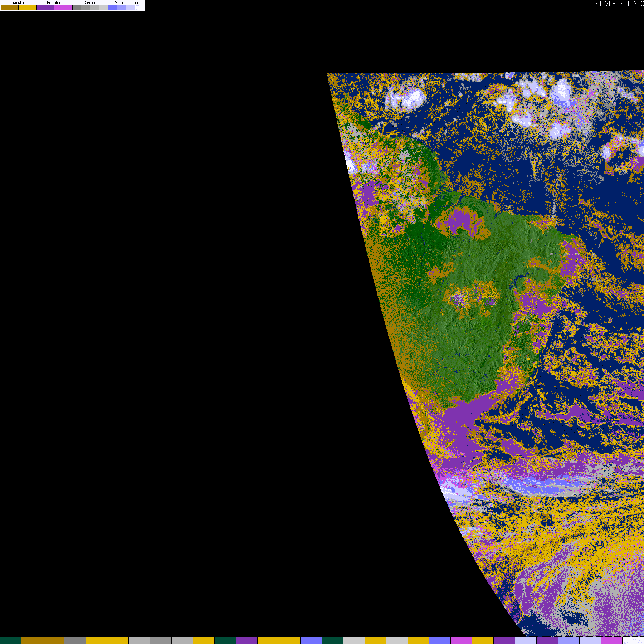
Task: Select the Multicamadas legend label
Action: [126, 3]
